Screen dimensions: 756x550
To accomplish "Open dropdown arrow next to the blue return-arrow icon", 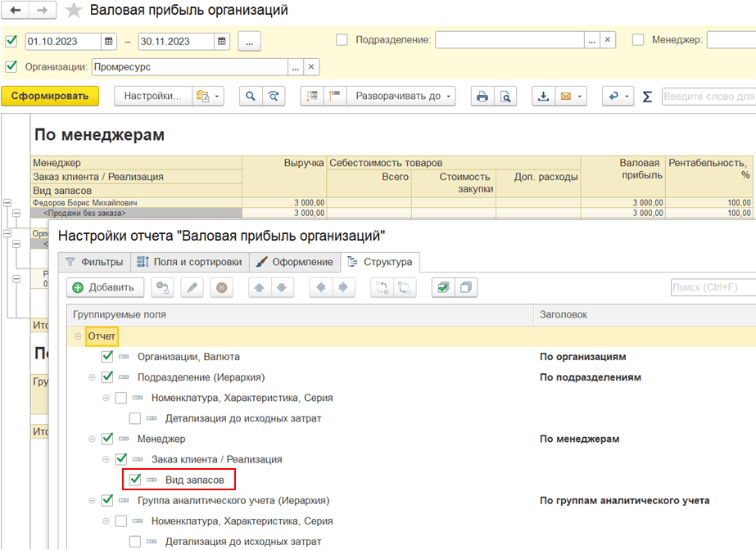I will coord(627,97).
